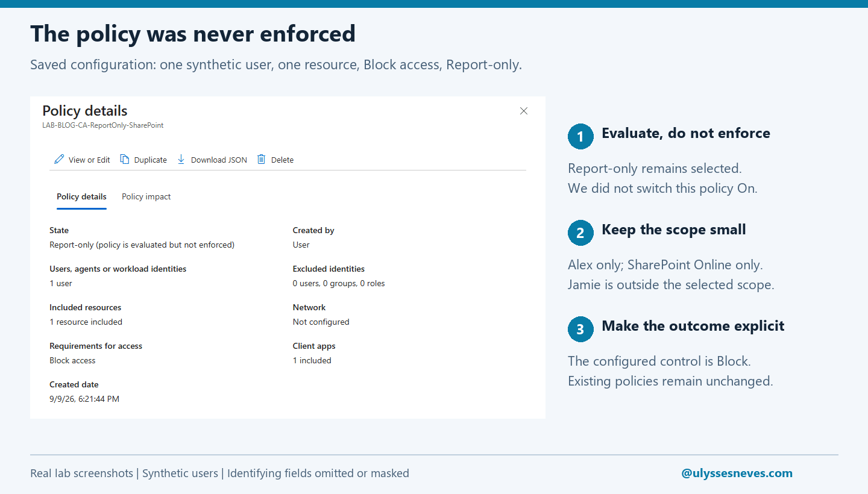The image size is (868, 494).
Task: Choose the Delete policy action
Action: 275,160
